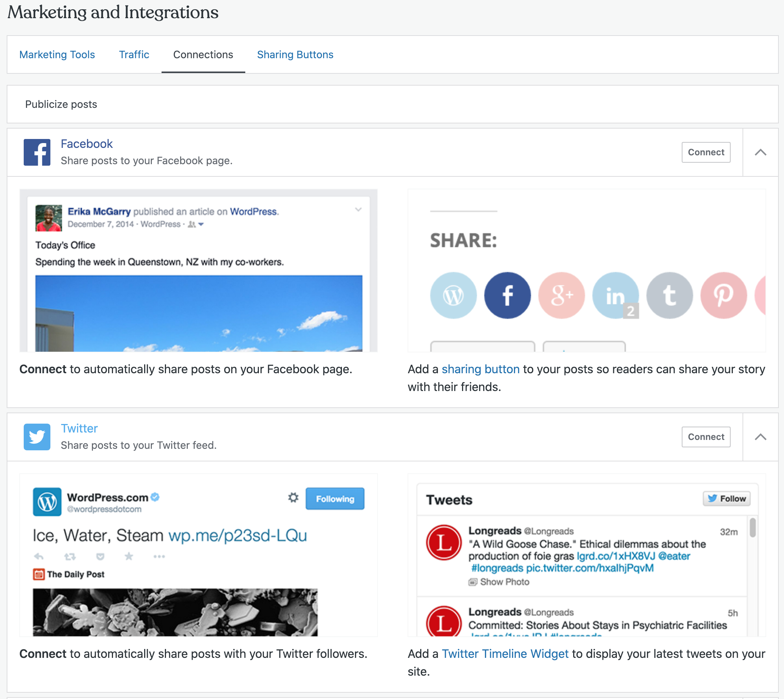
Task: Click the #longreads hashtag in first tweet
Action: (497, 568)
